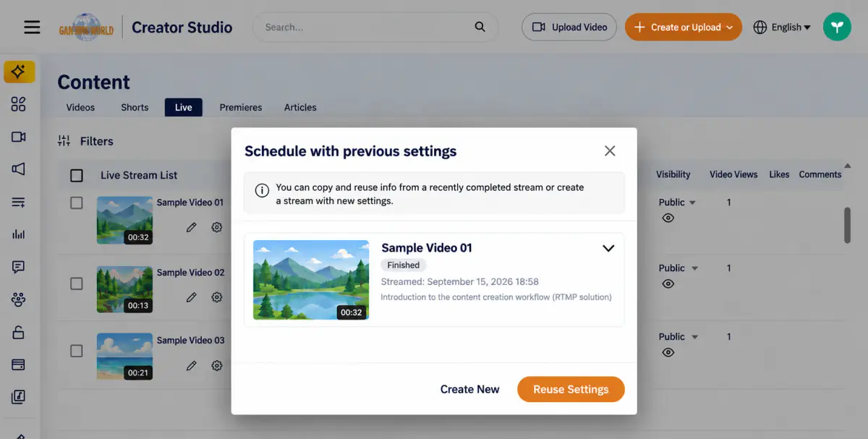The height and width of the screenshot is (439, 868).
Task: Open the video camera sidebar icon
Action: (19, 137)
